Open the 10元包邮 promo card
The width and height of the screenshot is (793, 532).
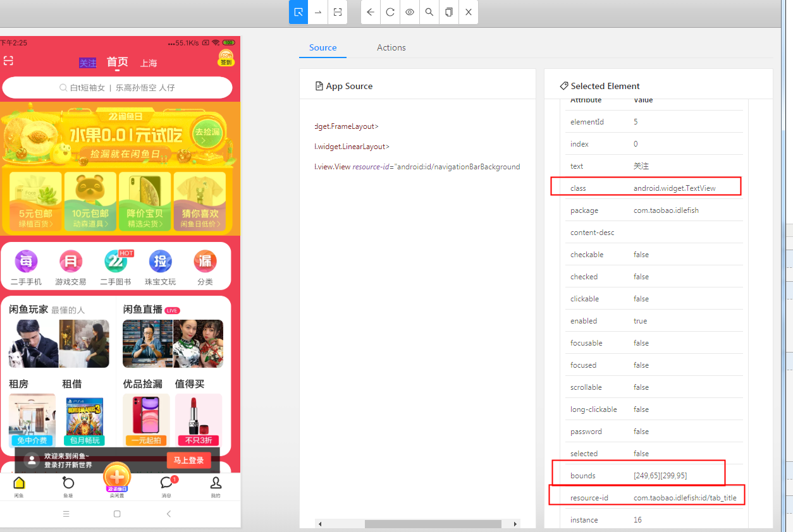click(90, 201)
